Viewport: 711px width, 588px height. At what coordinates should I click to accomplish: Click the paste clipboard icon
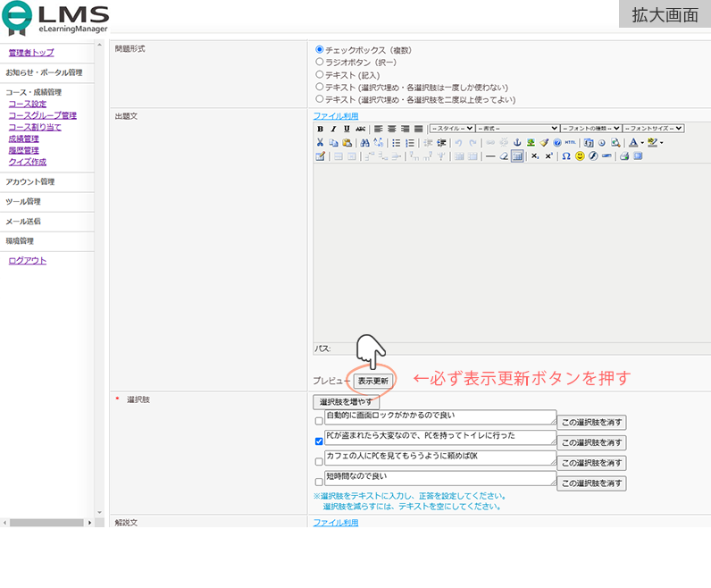tap(347, 142)
